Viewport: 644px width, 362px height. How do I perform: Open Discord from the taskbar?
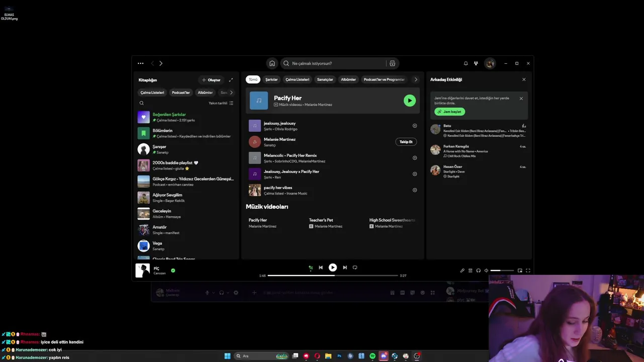point(383,356)
